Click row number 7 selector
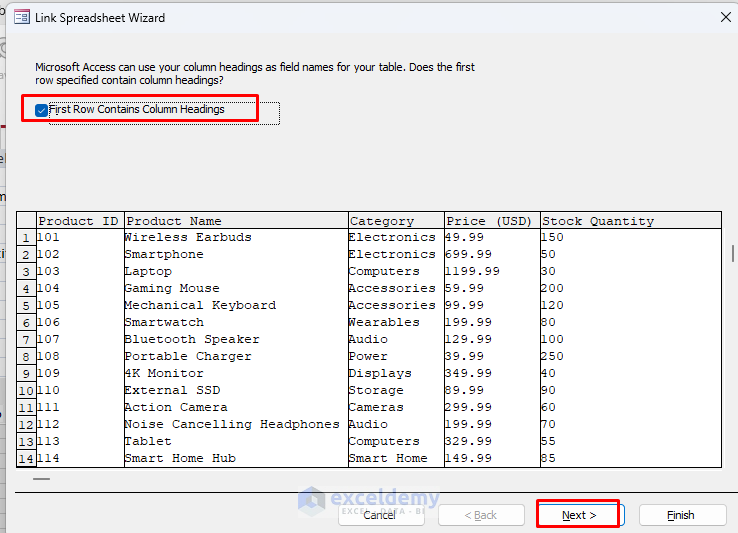This screenshot has height=533, width=738. (26, 339)
